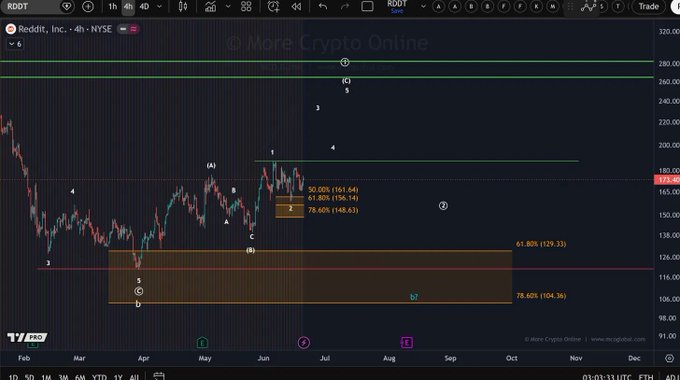This screenshot has height=380, width=680.
Task: Expand the favorite indicators dropdown arrow
Action: (228, 7)
